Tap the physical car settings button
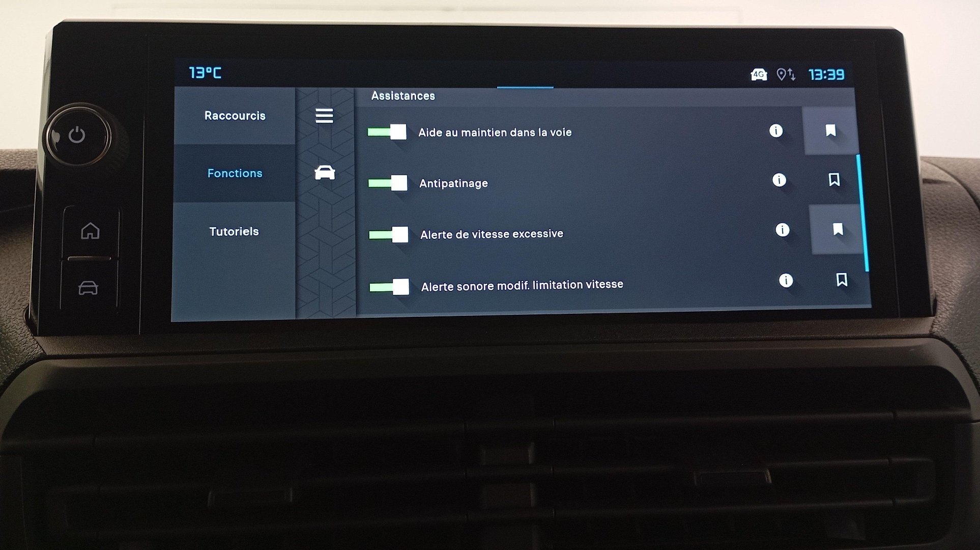Viewport: 980px width, 550px height. 89,288
